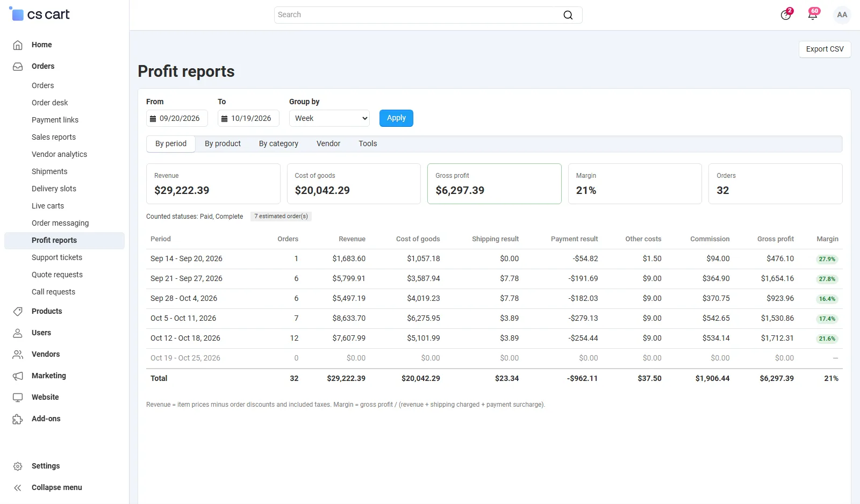Image resolution: width=860 pixels, height=504 pixels.
Task: Open the Group by Week dropdown
Action: pos(329,118)
